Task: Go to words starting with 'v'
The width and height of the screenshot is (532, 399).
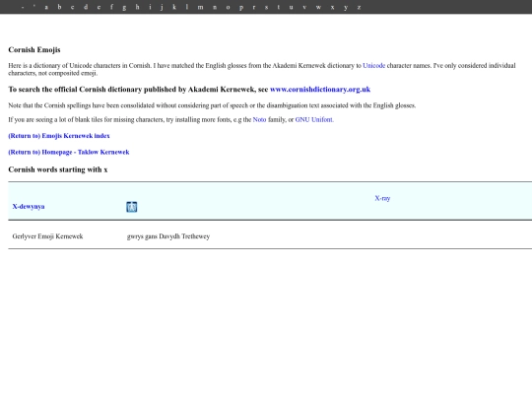Action: (304, 7)
